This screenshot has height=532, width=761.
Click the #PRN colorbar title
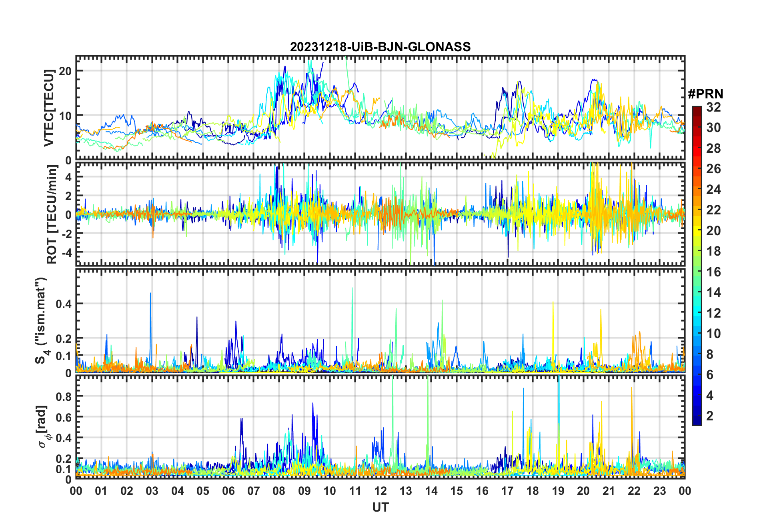(x=705, y=94)
